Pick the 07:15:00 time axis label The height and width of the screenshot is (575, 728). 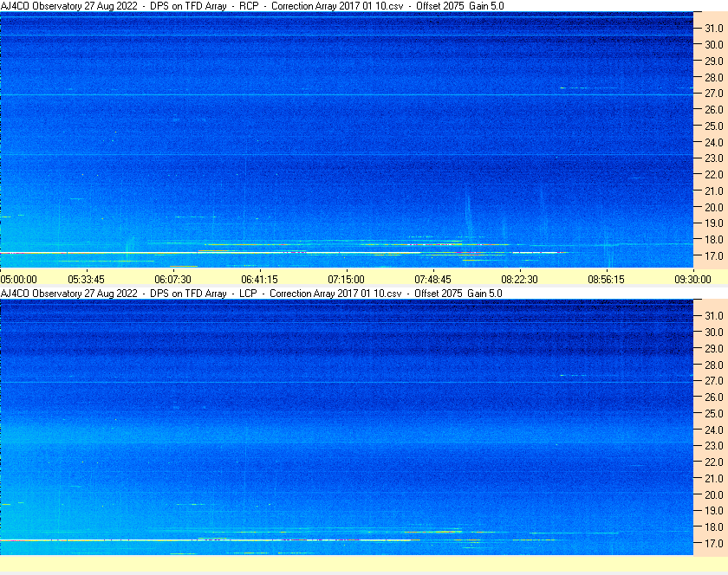pyautogui.click(x=347, y=280)
